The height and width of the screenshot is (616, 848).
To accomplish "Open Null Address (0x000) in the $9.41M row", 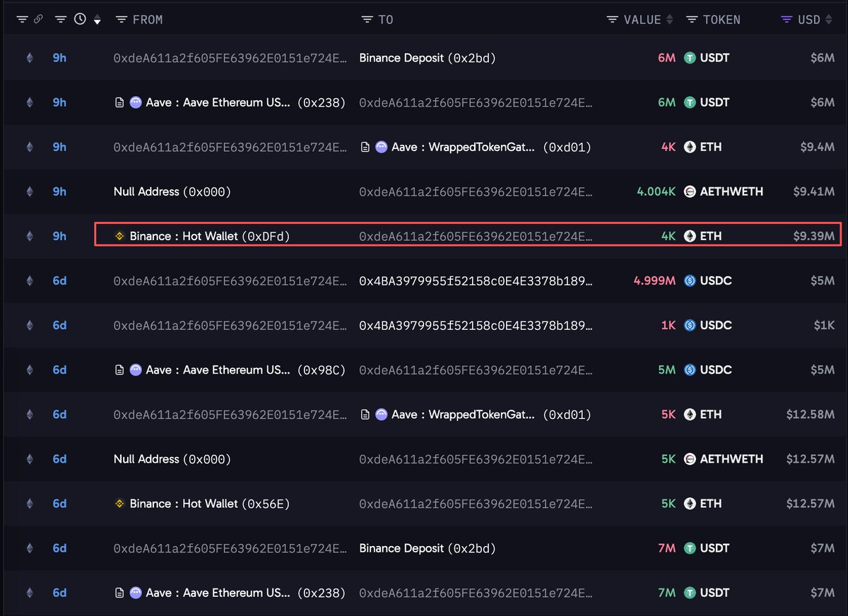I will point(172,191).
